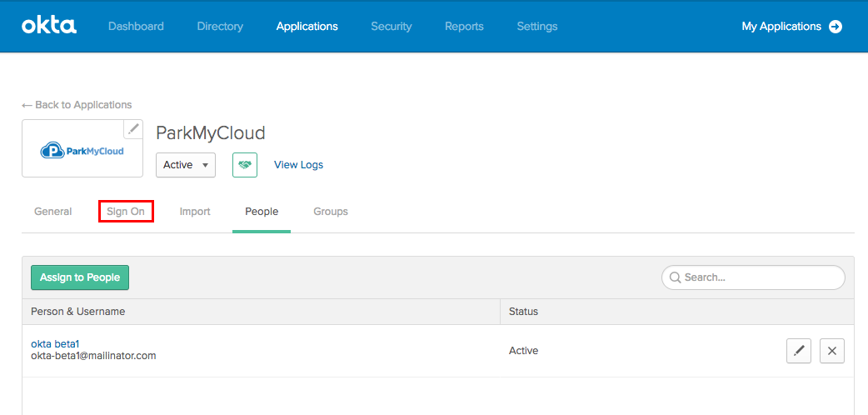Open View Logs link

(298, 165)
